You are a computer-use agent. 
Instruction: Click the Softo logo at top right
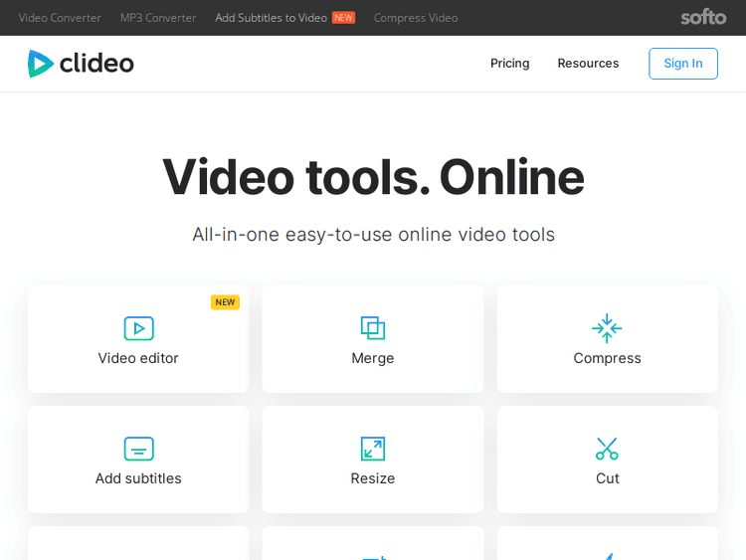click(703, 17)
